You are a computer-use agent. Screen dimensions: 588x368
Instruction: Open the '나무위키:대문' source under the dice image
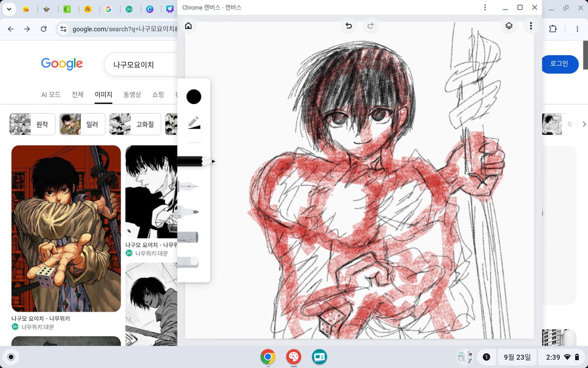38,327
